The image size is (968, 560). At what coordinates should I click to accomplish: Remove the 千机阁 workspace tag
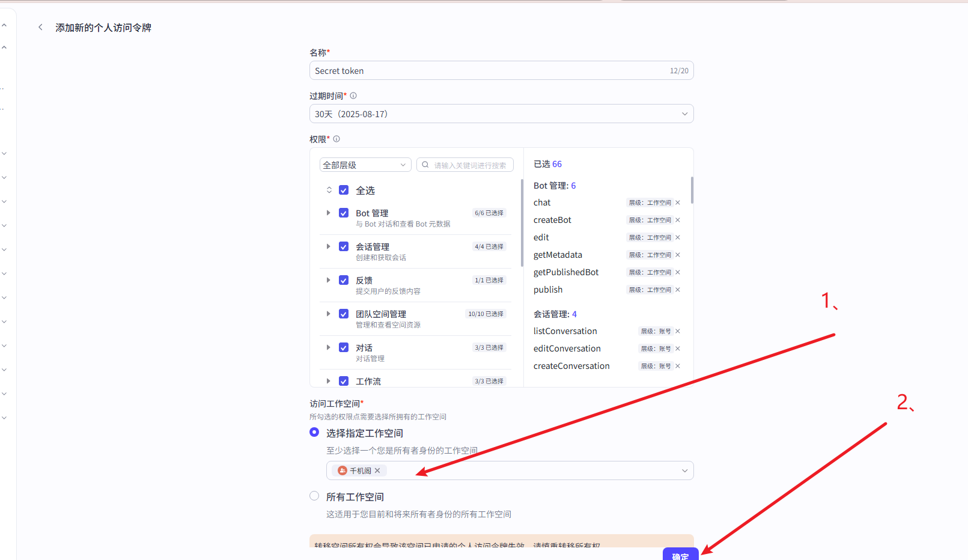click(x=377, y=470)
